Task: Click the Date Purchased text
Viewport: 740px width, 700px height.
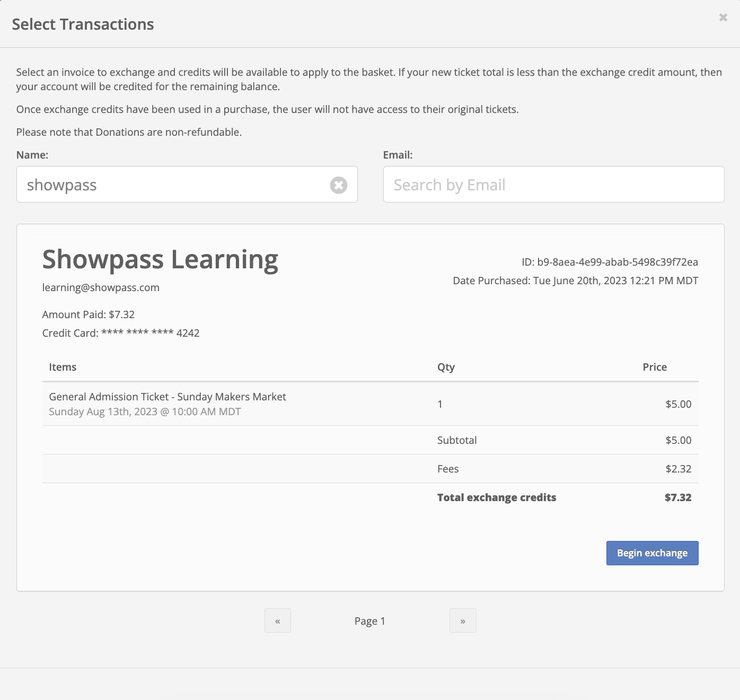Action: tap(576, 281)
